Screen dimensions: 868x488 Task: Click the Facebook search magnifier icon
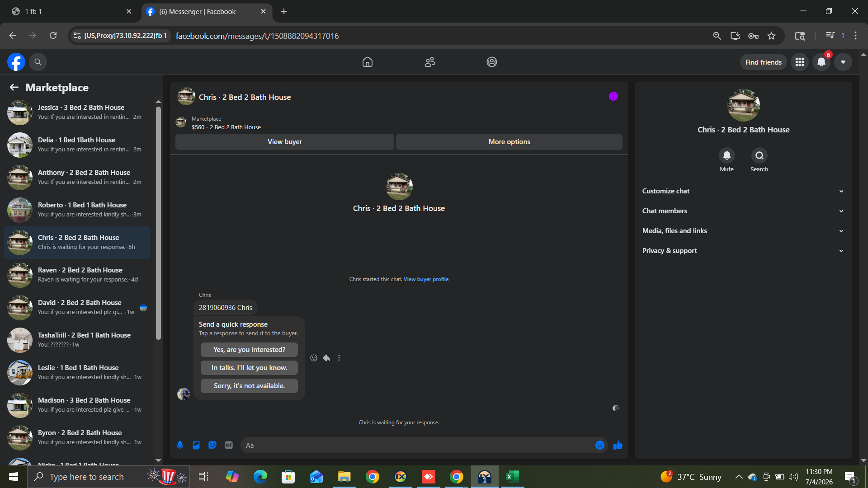point(38,62)
